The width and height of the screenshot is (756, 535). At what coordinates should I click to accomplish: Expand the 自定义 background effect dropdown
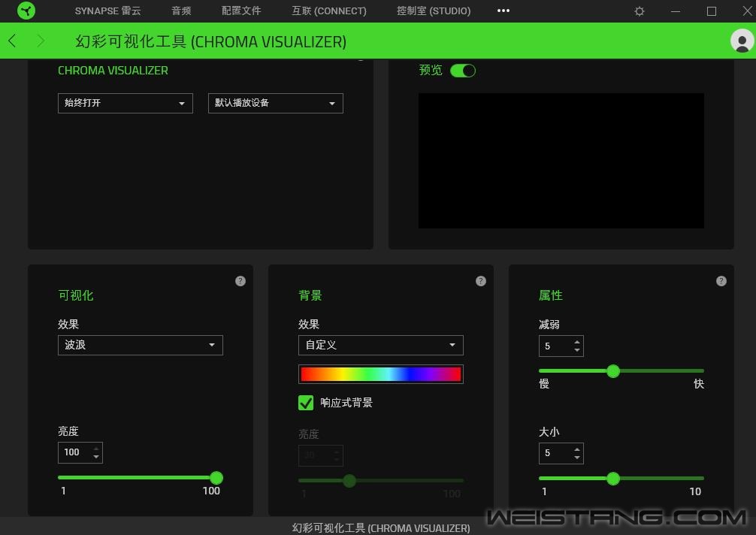381,345
